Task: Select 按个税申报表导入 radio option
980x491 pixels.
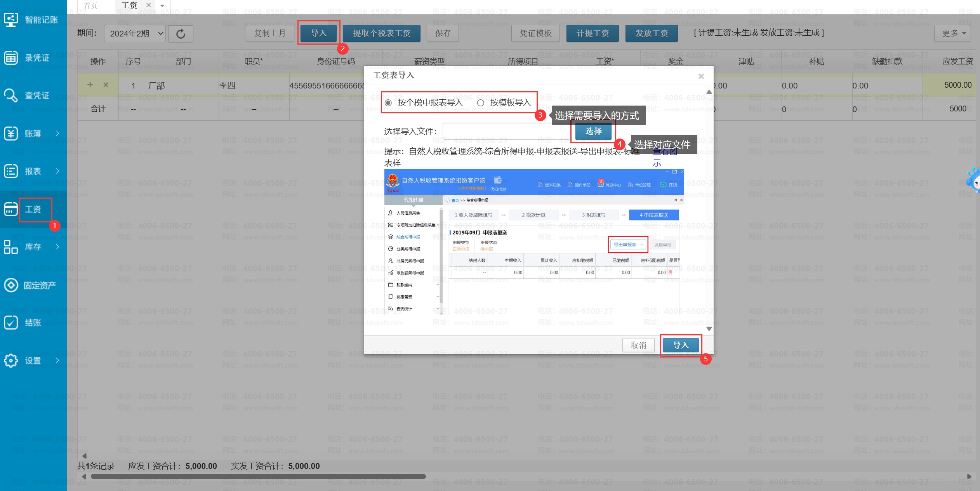Action: click(x=388, y=103)
